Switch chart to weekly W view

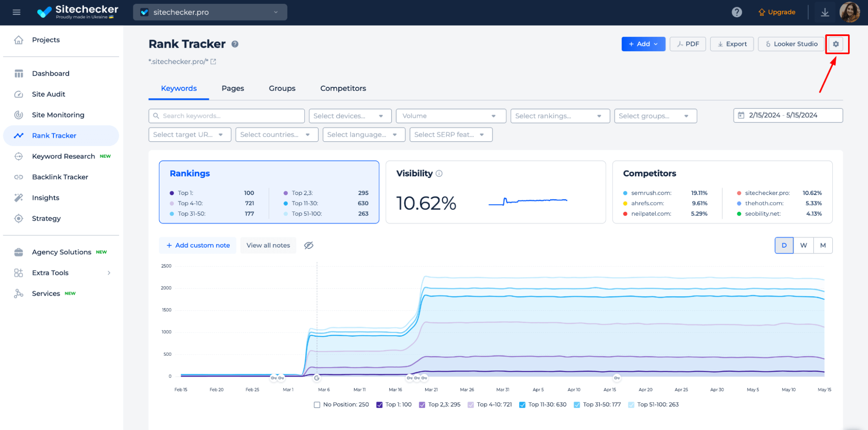click(x=803, y=245)
